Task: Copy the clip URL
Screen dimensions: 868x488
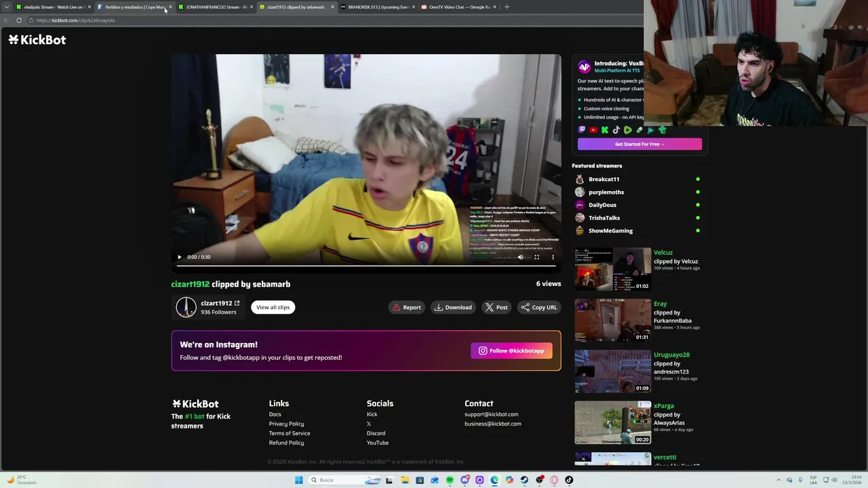Action: click(539, 307)
